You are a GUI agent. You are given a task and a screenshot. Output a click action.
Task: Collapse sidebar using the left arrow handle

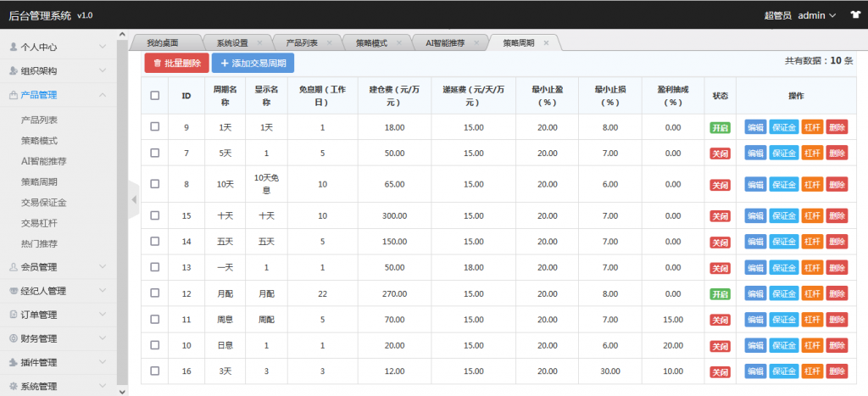tap(133, 199)
